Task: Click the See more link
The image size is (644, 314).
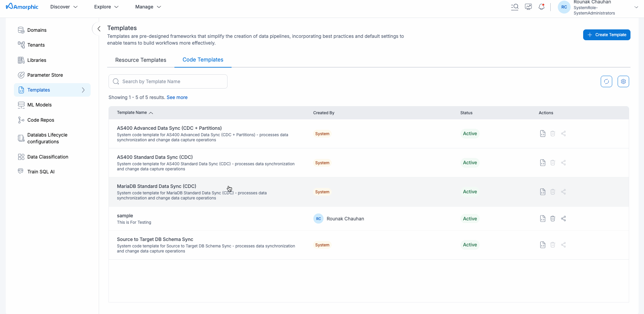Action: [x=177, y=97]
